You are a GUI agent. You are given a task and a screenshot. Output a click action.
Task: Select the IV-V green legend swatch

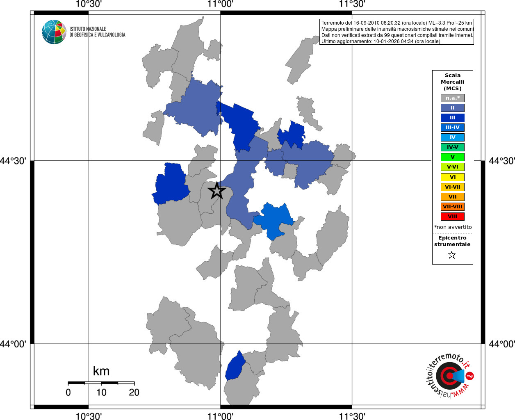(x=452, y=147)
